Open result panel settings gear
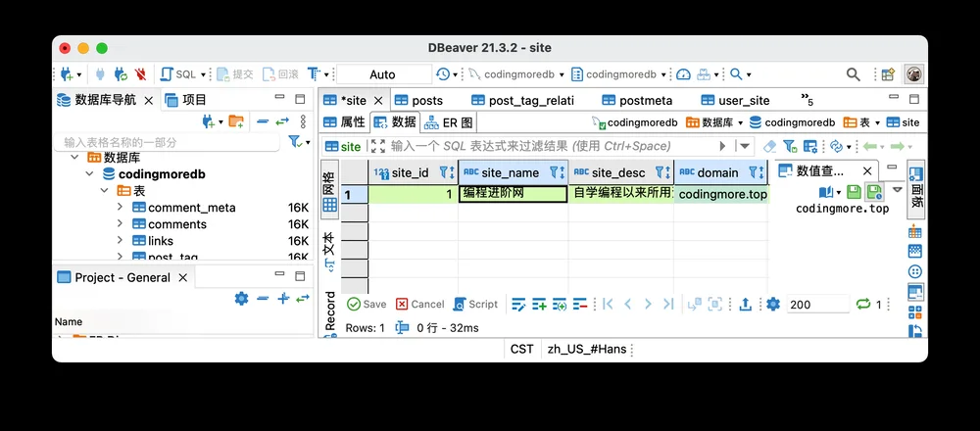Image resolution: width=980 pixels, height=431 pixels. [x=773, y=305]
